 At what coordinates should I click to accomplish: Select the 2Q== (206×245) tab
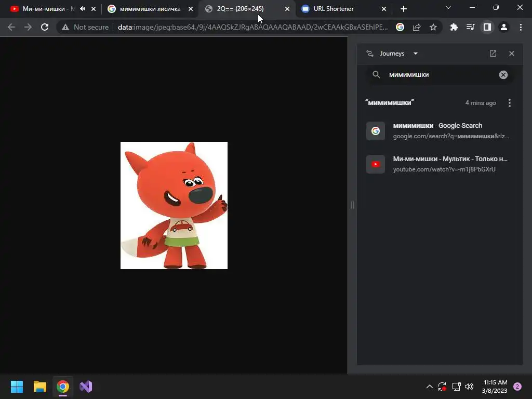click(247, 9)
